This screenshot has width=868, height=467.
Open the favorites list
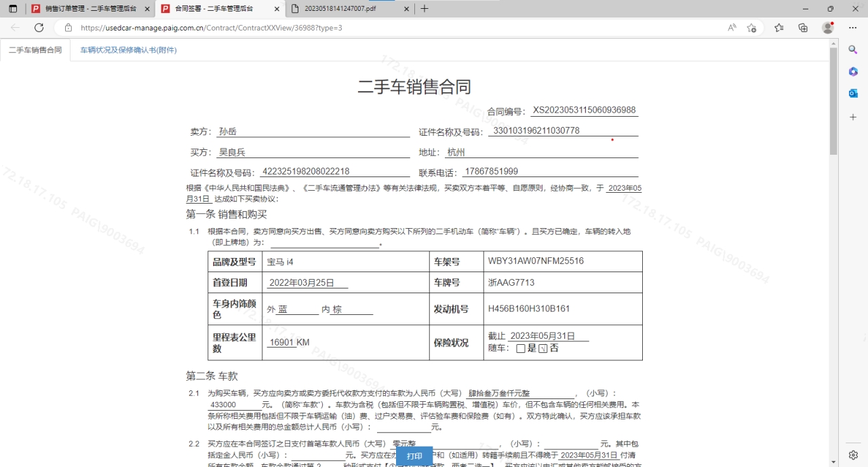click(x=778, y=28)
